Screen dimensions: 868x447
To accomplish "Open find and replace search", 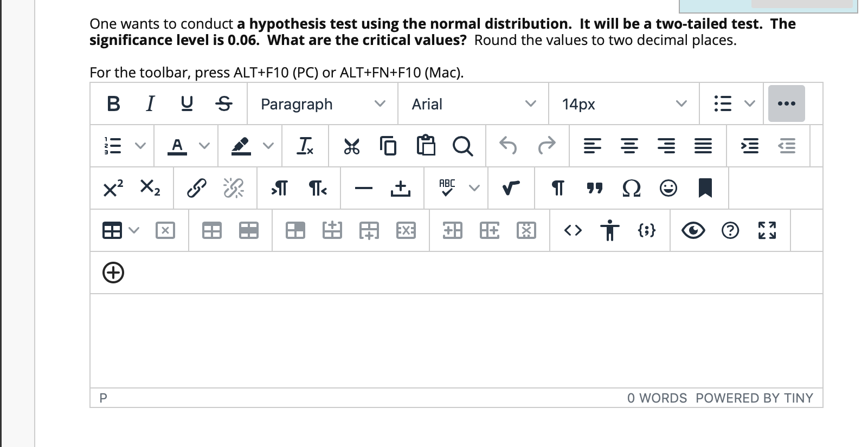I will pos(462,146).
